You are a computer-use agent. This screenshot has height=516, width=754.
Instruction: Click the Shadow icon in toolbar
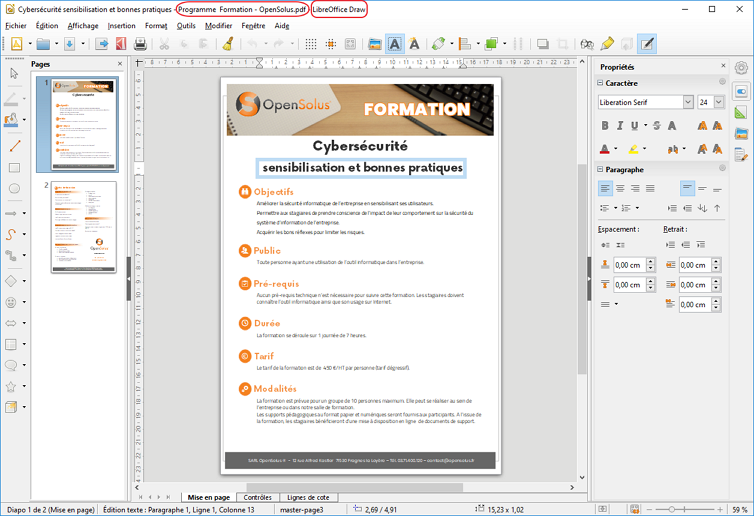tap(542, 44)
